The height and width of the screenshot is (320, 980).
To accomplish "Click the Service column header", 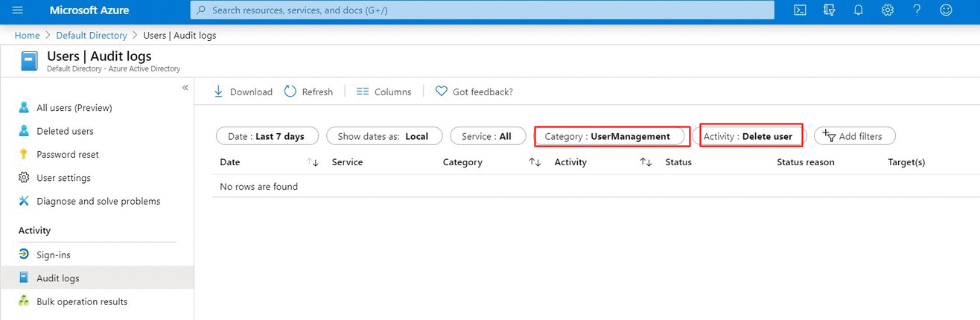I will [x=347, y=162].
